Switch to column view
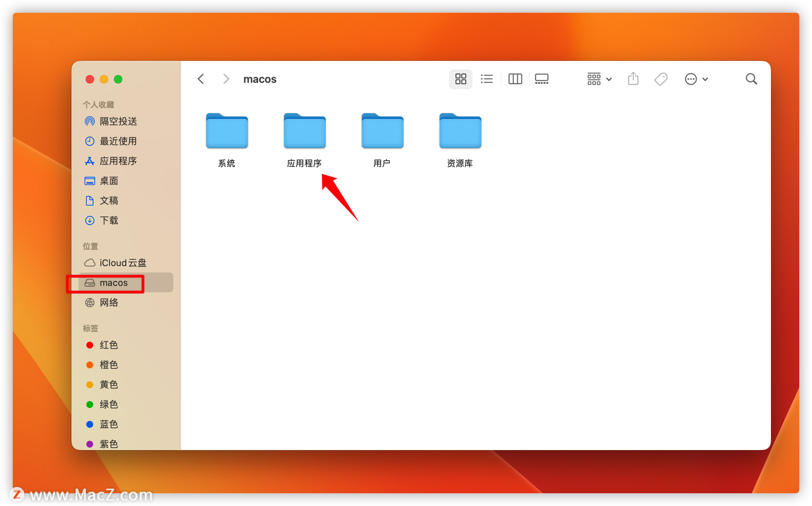This screenshot has height=506, width=812. pyautogui.click(x=515, y=79)
